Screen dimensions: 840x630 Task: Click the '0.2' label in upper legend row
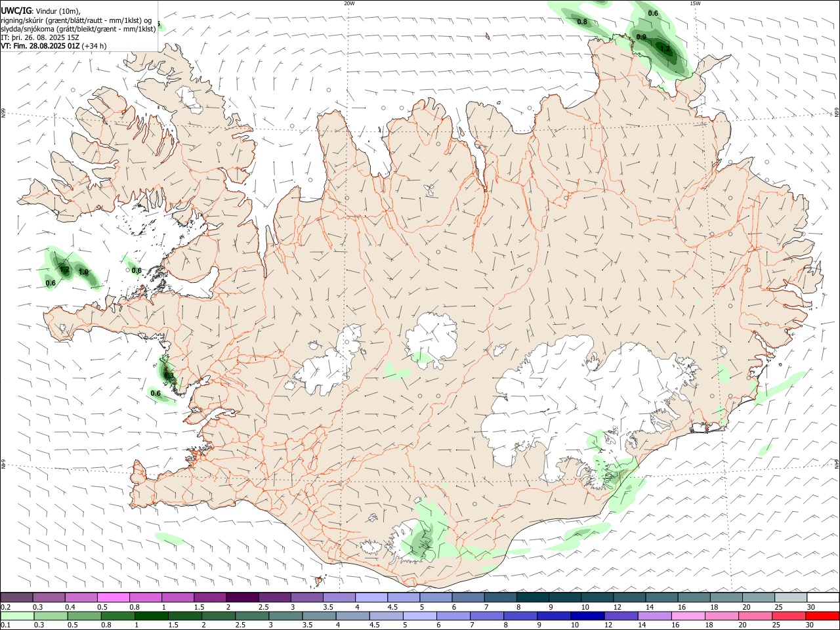click(x=5, y=607)
